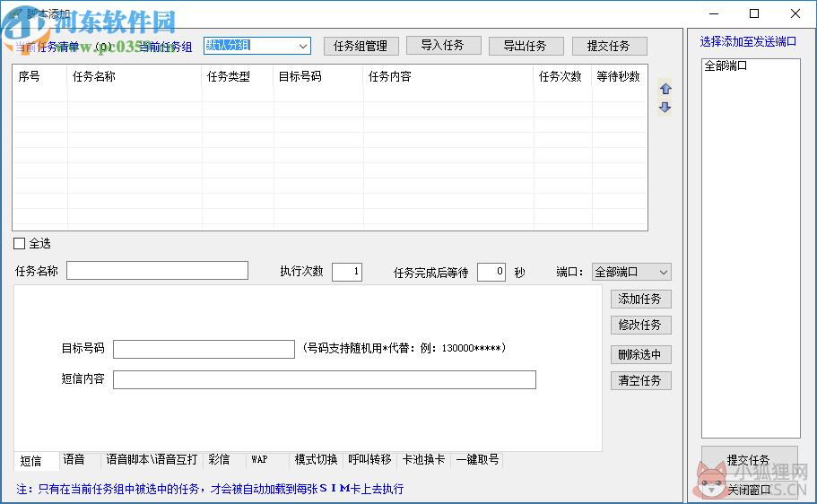Select 全部端口 in the send port list
Screen dimensions: 817x504
[x=726, y=65]
